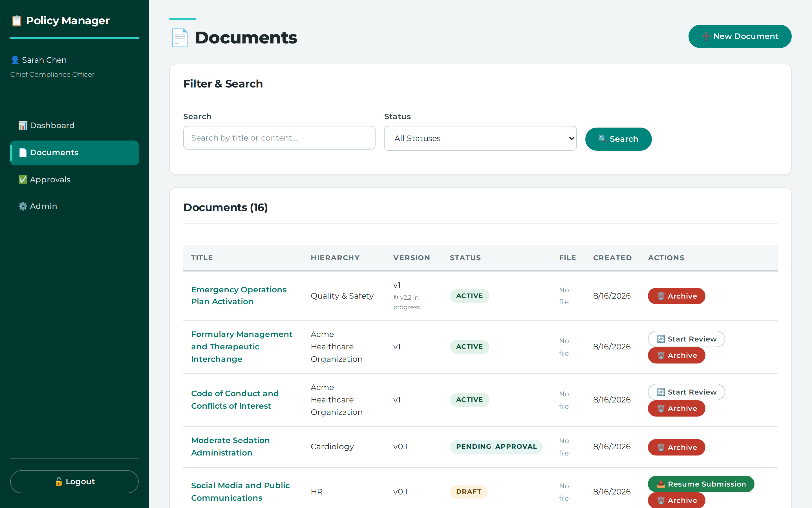Click the lock icon on the Logout button
Screen dimensions: 812x508
59,481
